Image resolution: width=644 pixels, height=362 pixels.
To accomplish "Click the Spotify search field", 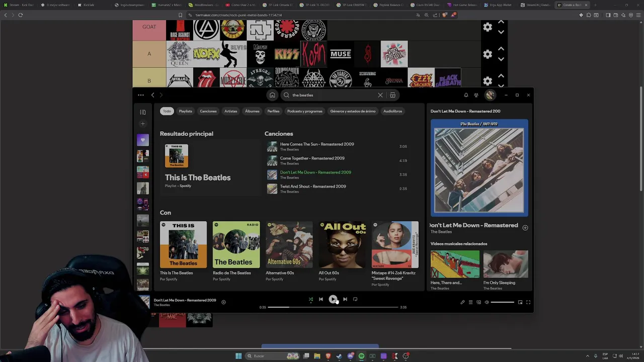I will click(x=332, y=95).
